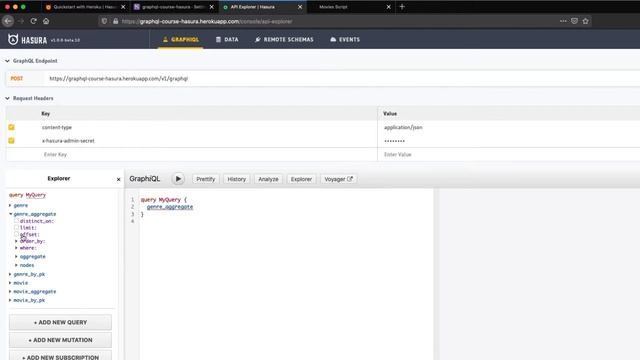
Task: Click Add New Query button
Action: [x=60, y=322]
